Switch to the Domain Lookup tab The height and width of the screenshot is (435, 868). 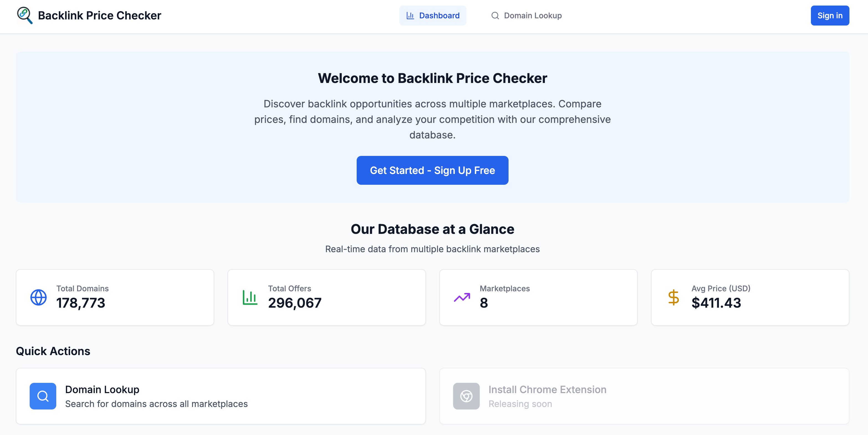(x=526, y=16)
